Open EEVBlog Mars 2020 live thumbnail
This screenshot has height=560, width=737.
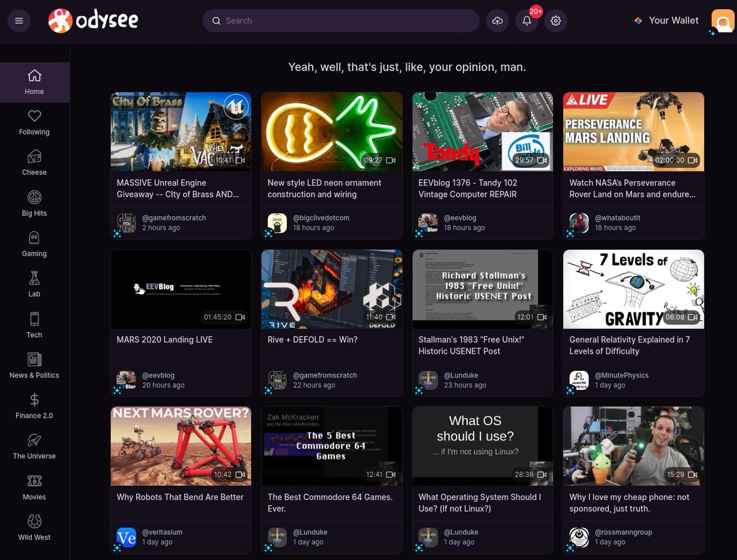coord(181,289)
